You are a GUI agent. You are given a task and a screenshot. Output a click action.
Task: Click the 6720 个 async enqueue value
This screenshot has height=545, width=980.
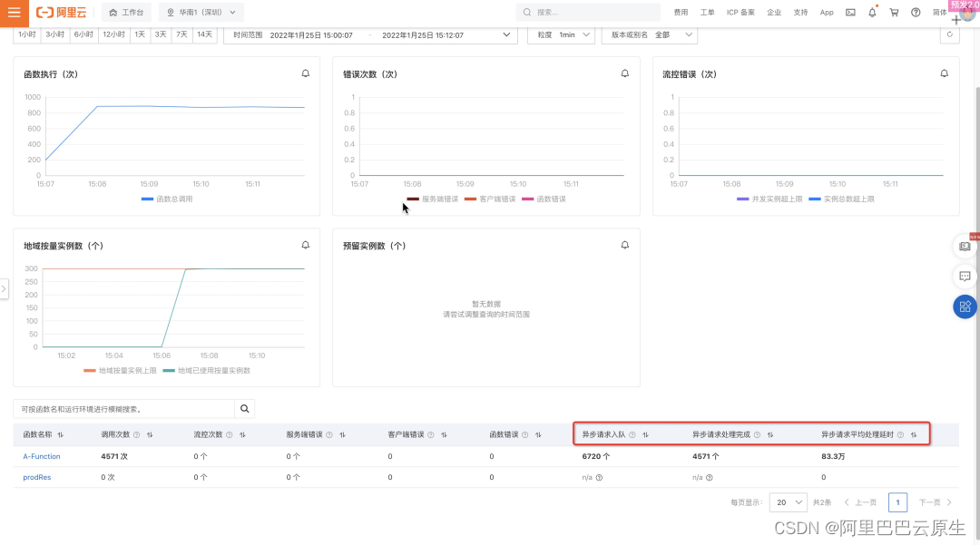tap(595, 456)
